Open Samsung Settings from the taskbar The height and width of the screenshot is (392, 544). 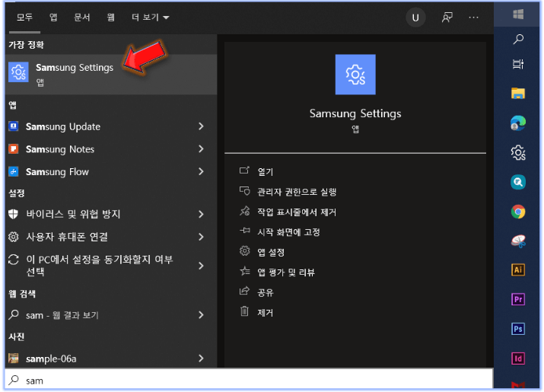coord(518,152)
